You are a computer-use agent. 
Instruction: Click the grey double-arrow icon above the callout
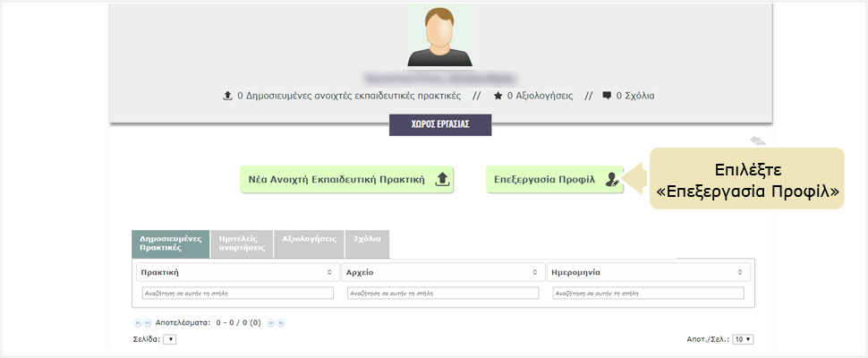[757, 141]
